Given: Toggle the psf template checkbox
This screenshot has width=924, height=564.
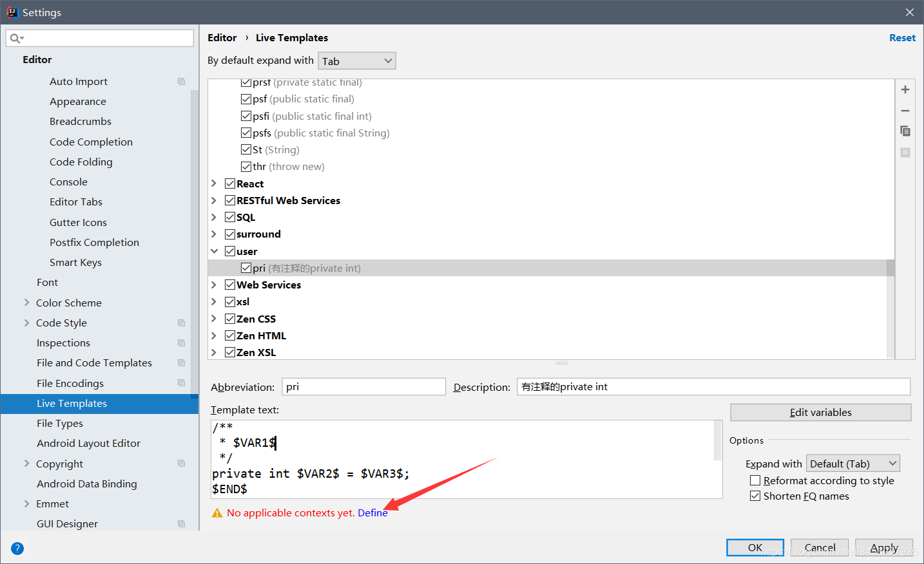Looking at the screenshot, I should point(246,99).
